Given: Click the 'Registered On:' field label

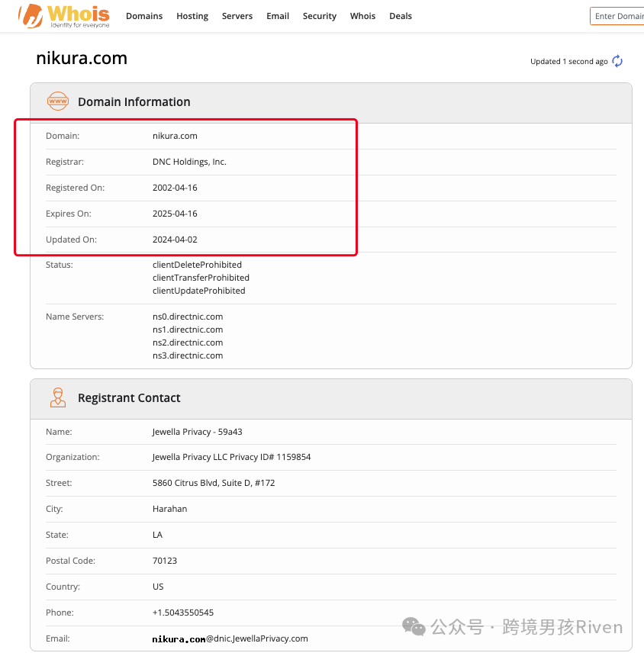Looking at the screenshot, I should coord(75,188).
